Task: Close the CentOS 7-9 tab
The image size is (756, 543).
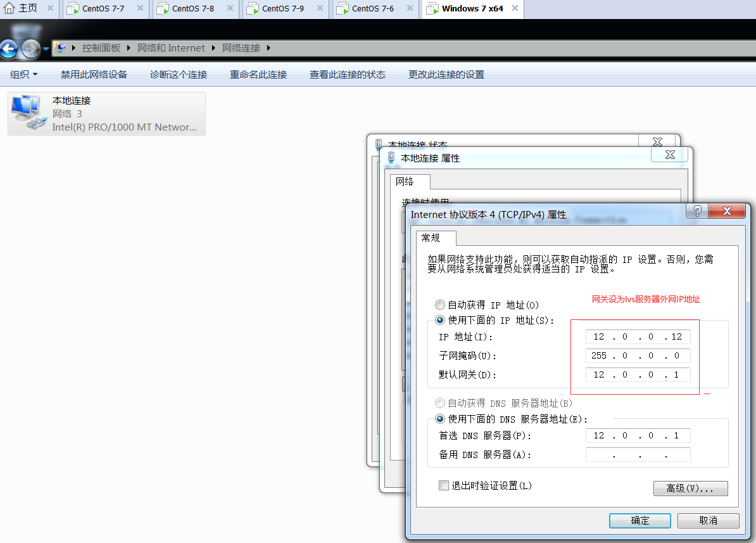Action: 320,8
